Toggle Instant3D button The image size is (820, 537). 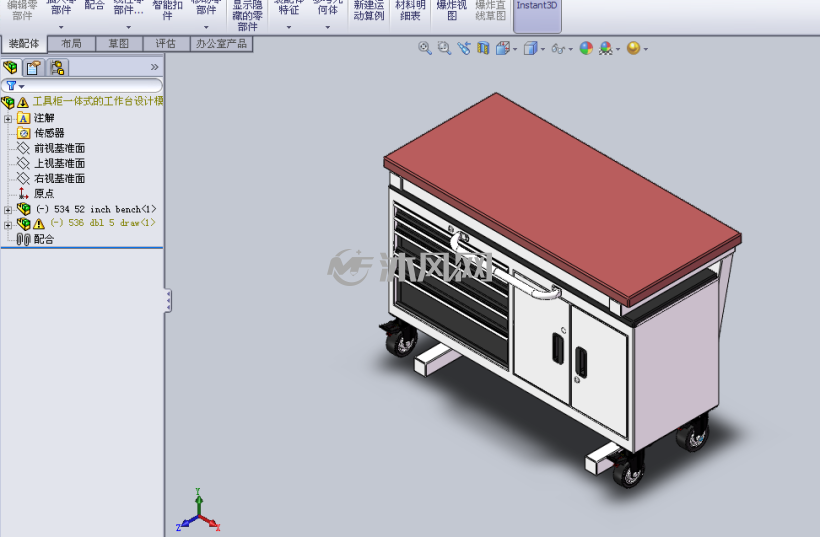point(537,15)
